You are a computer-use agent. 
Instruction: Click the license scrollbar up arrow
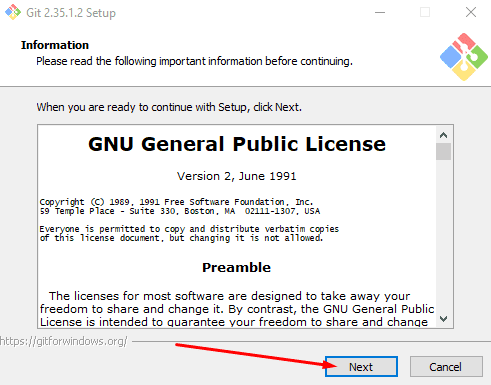443,135
